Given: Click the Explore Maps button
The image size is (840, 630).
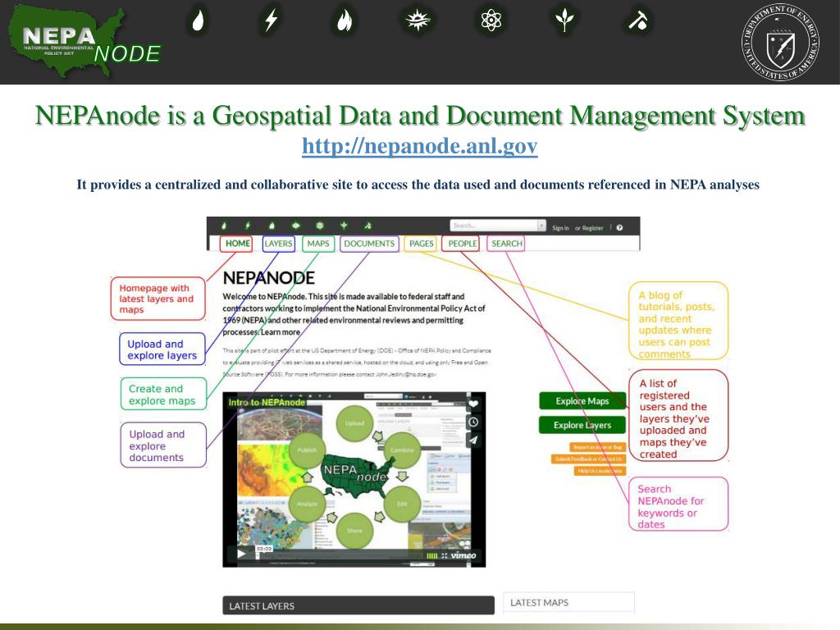Looking at the screenshot, I should 582,400.
